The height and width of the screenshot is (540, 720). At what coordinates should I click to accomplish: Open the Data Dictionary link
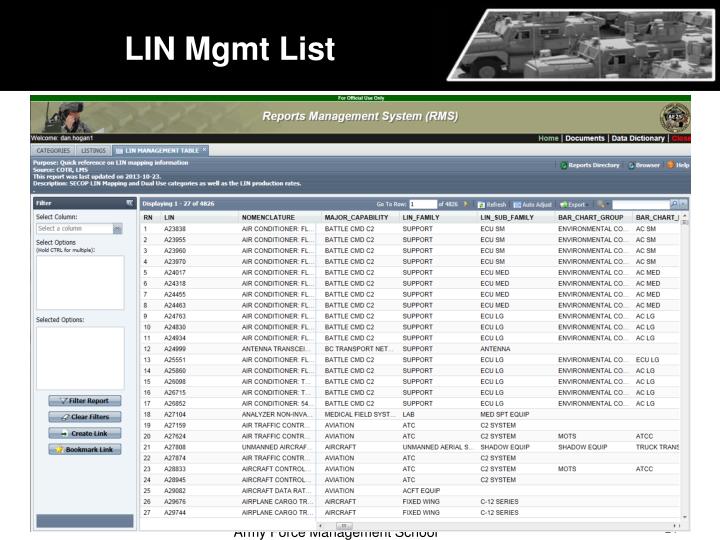coord(638,138)
